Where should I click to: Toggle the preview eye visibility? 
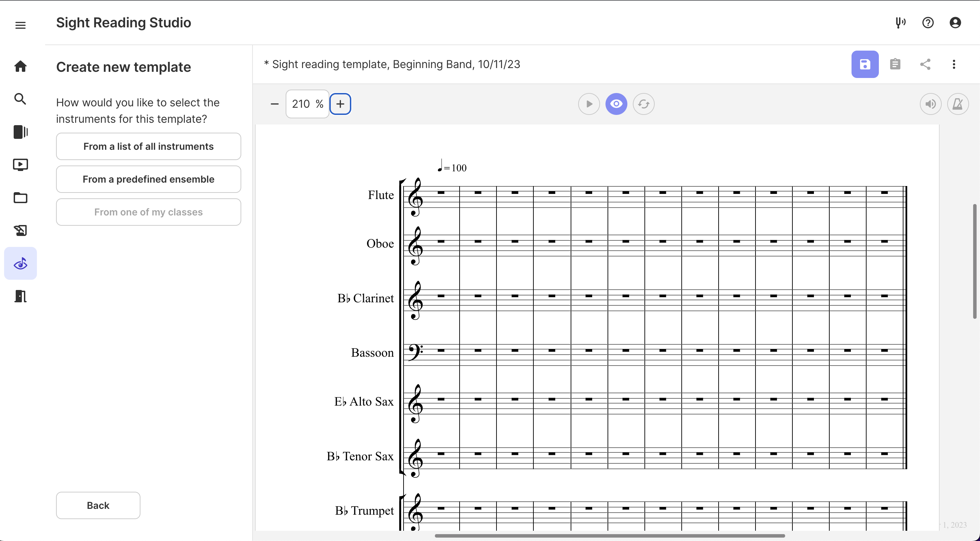[x=616, y=104]
